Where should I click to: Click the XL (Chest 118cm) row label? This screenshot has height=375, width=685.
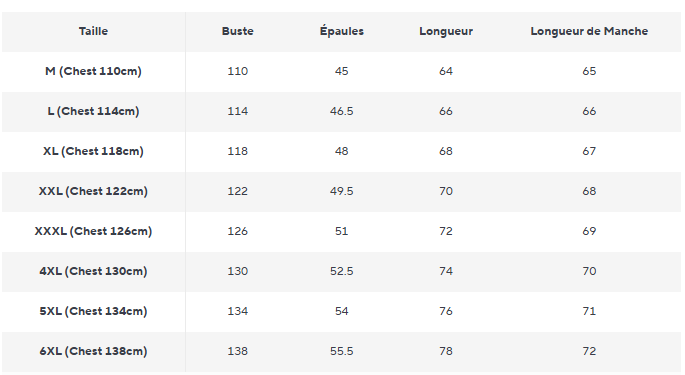coord(93,151)
